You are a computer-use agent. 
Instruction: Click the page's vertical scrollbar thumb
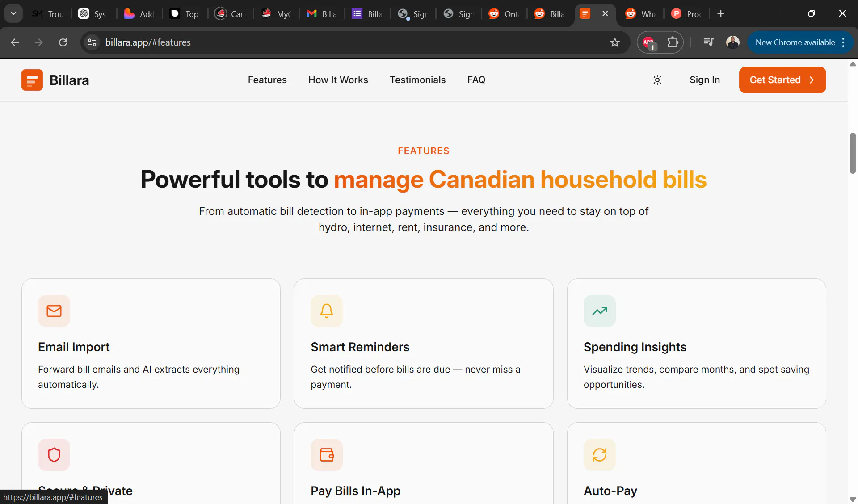click(853, 153)
